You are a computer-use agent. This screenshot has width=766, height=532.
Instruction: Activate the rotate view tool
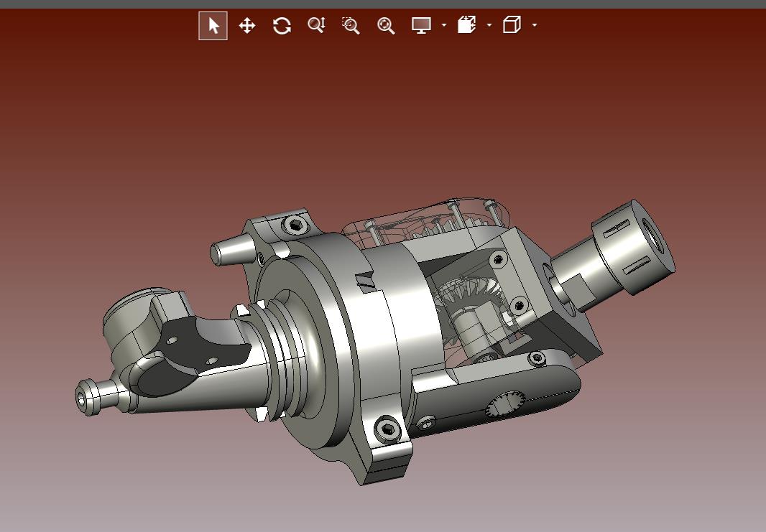click(282, 25)
